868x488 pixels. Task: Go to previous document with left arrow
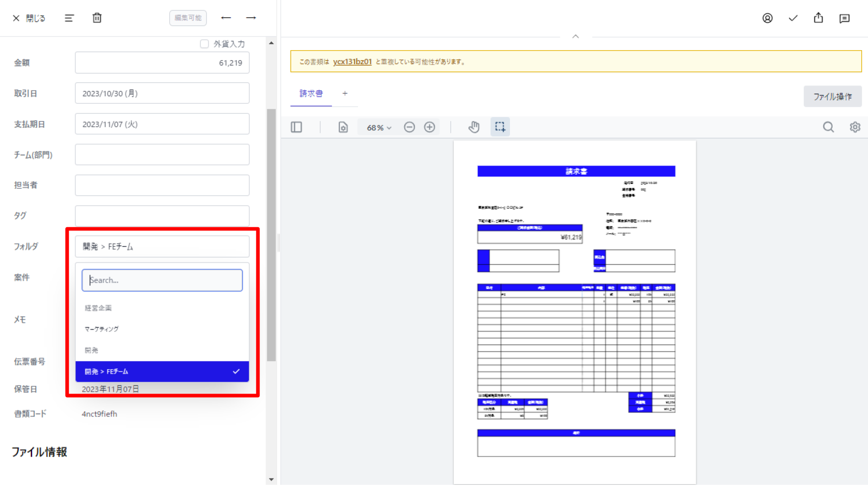[226, 18]
